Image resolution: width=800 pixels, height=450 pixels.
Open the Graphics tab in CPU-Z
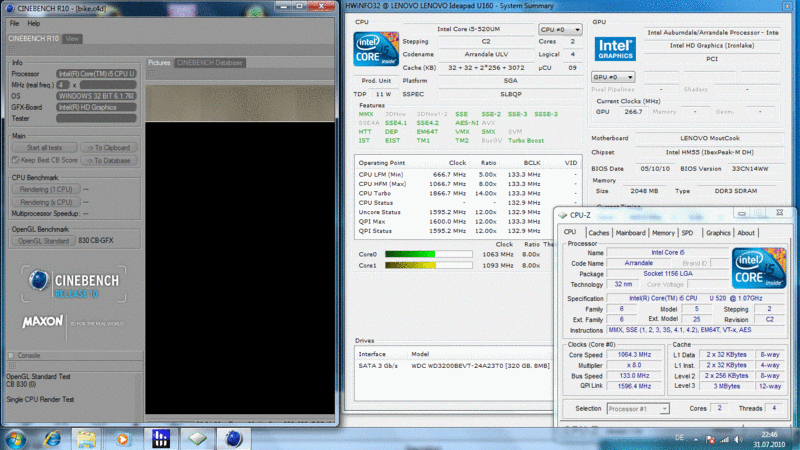tap(718, 233)
